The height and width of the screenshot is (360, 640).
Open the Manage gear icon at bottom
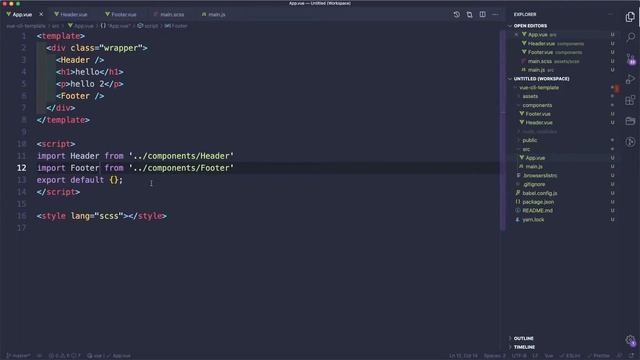pyautogui.click(x=630, y=340)
